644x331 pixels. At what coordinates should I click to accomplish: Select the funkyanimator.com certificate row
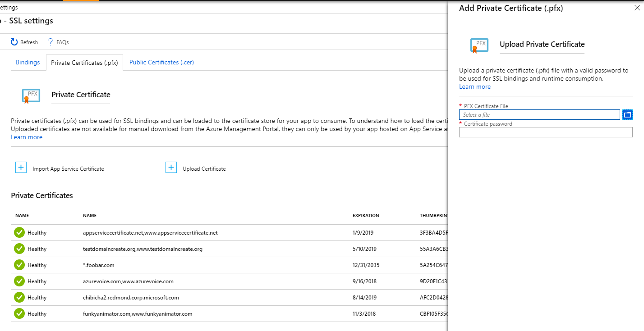tap(138, 314)
